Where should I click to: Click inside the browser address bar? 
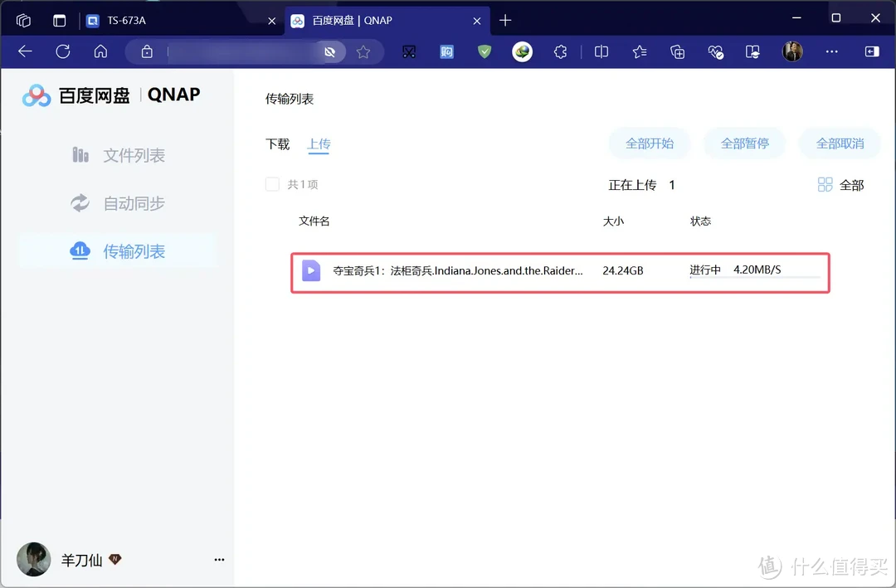click(x=241, y=51)
